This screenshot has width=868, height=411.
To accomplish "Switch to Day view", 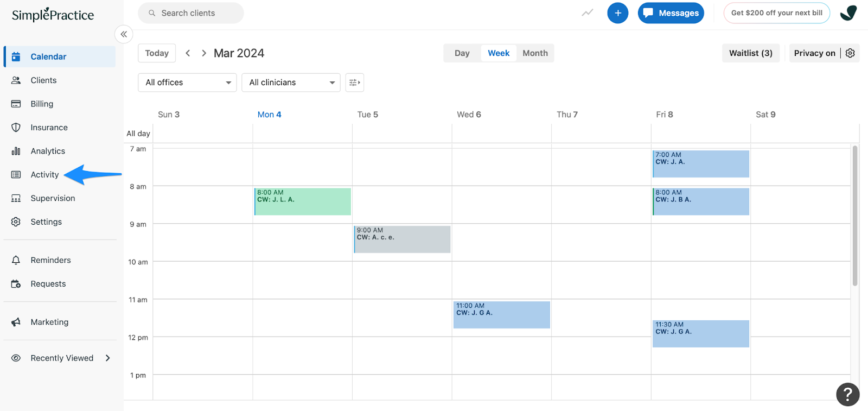I will pos(462,53).
